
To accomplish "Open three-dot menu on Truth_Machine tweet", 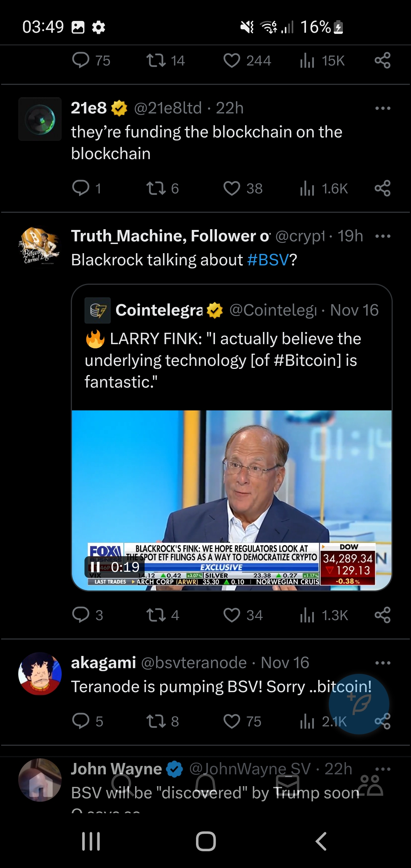I will click(382, 236).
